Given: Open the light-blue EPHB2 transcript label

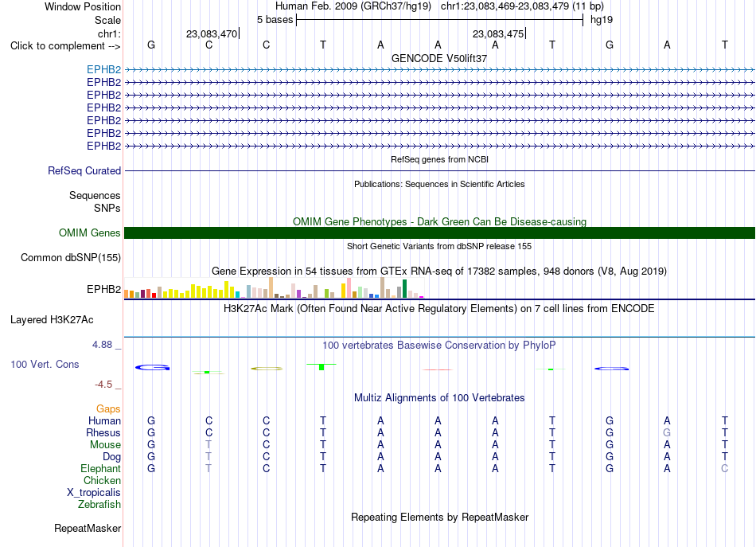Looking at the screenshot, I should [x=103, y=69].
